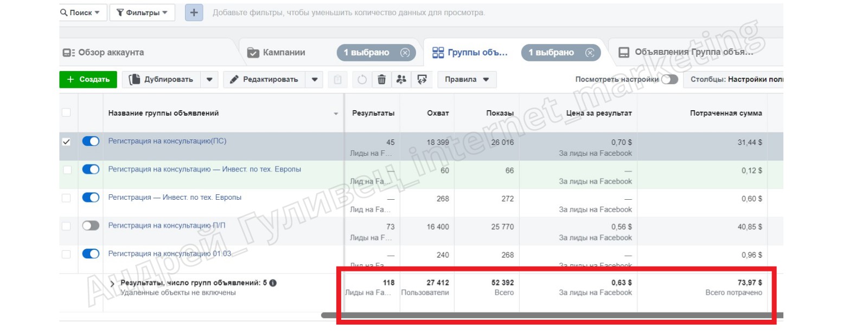Clear Группы объявлений 1 выбрано selection
This screenshot has height=336, width=868.
(x=590, y=53)
